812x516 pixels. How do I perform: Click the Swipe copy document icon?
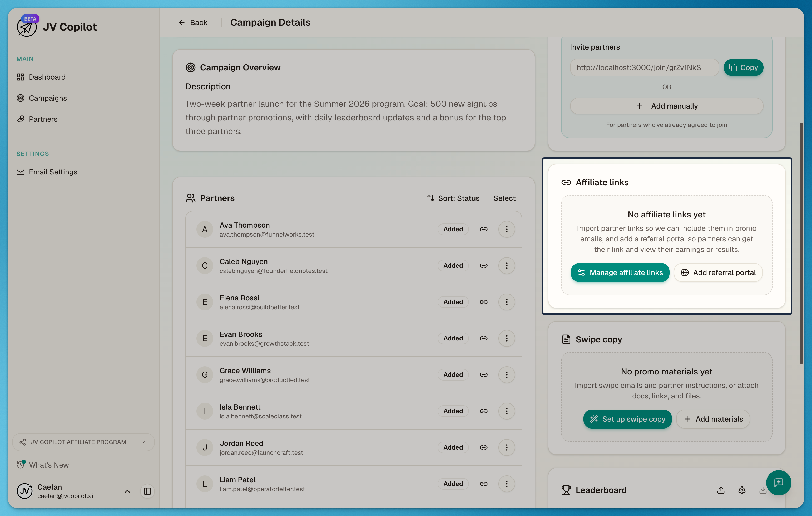point(566,339)
